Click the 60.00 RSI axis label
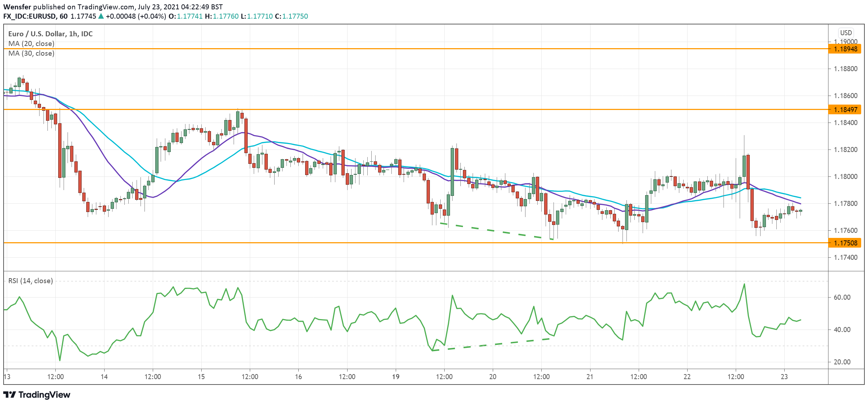 [842, 297]
